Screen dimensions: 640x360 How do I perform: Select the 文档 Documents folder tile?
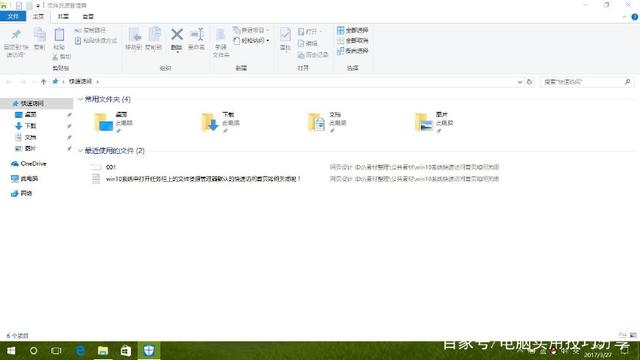328,122
